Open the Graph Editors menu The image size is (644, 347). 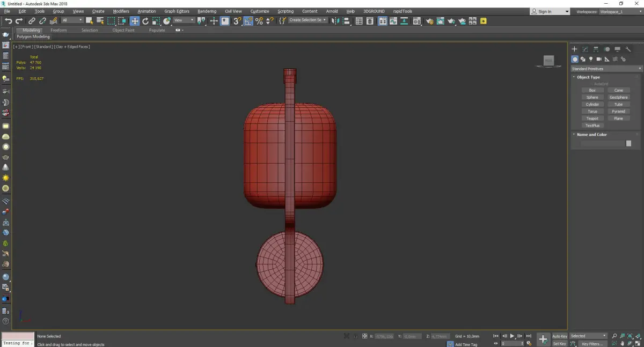click(177, 11)
